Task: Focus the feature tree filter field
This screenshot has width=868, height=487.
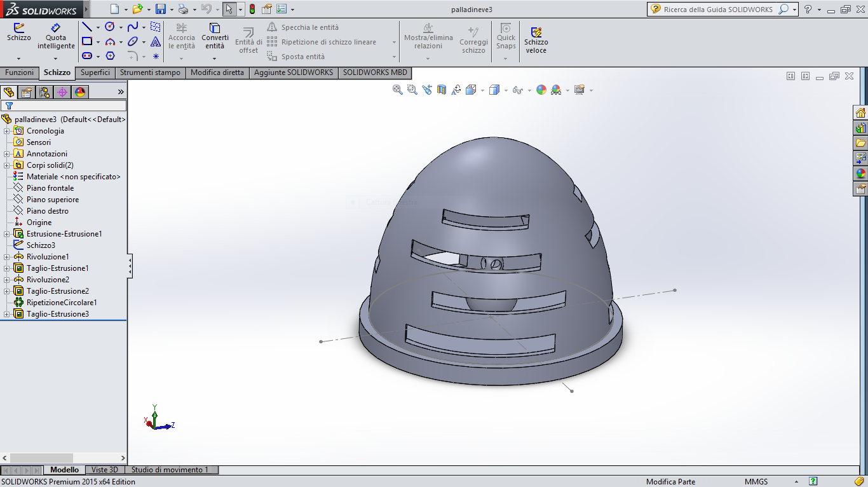Action: (64, 106)
